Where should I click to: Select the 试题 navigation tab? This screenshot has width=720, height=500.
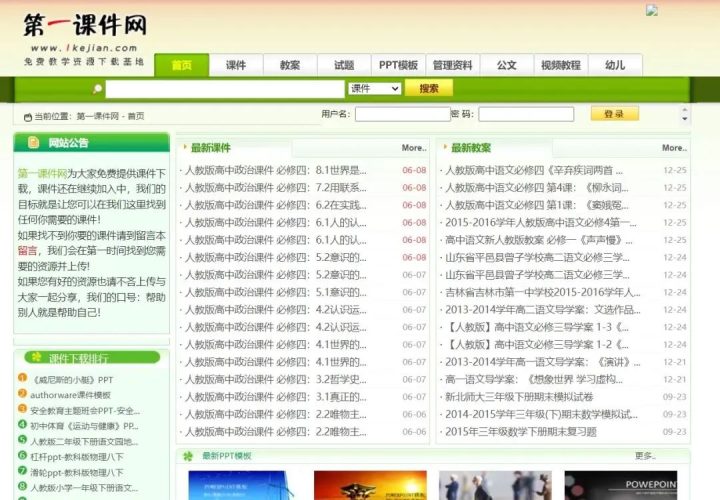[x=344, y=65]
